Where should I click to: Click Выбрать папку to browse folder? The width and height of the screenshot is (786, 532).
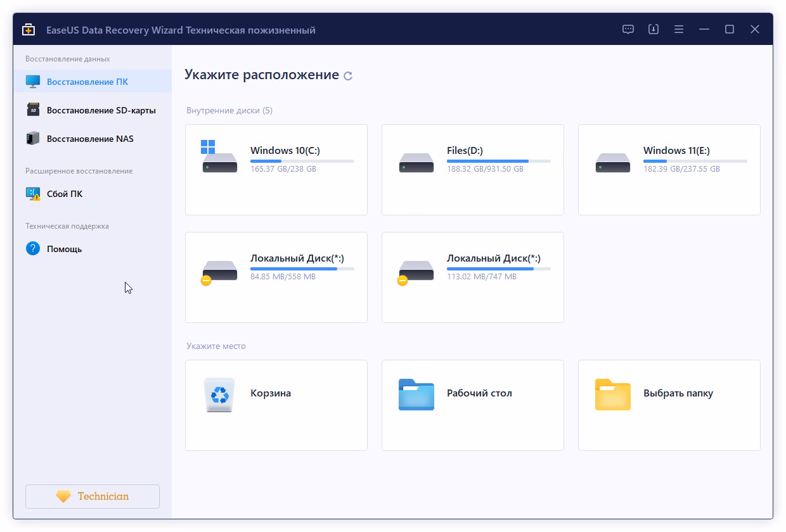coord(669,405)
